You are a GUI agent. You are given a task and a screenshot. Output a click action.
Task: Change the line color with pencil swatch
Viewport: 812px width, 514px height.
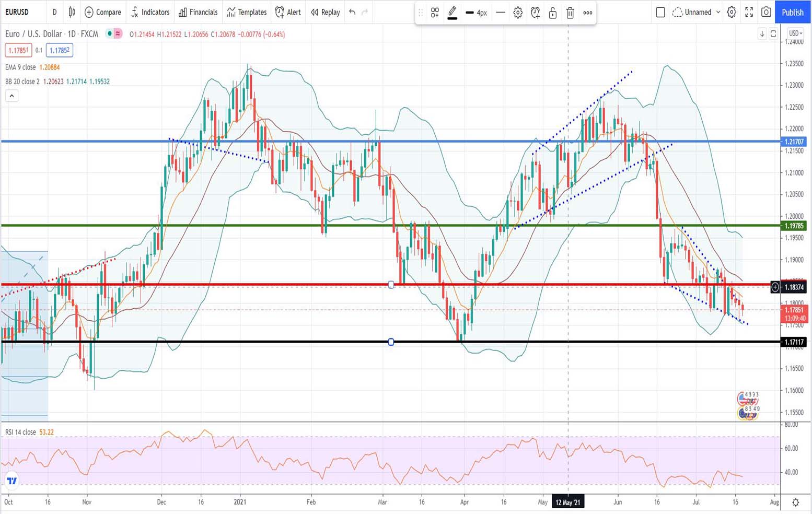tap(453, 13)
